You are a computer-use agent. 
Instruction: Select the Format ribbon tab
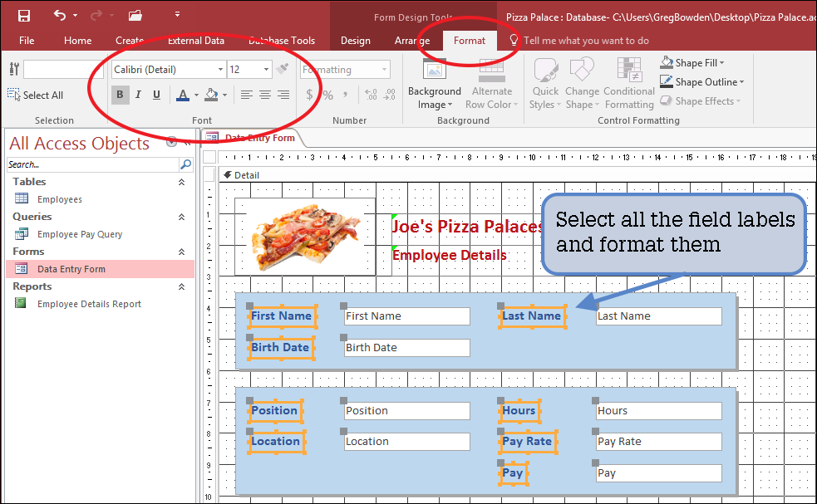tap(469, 41)
